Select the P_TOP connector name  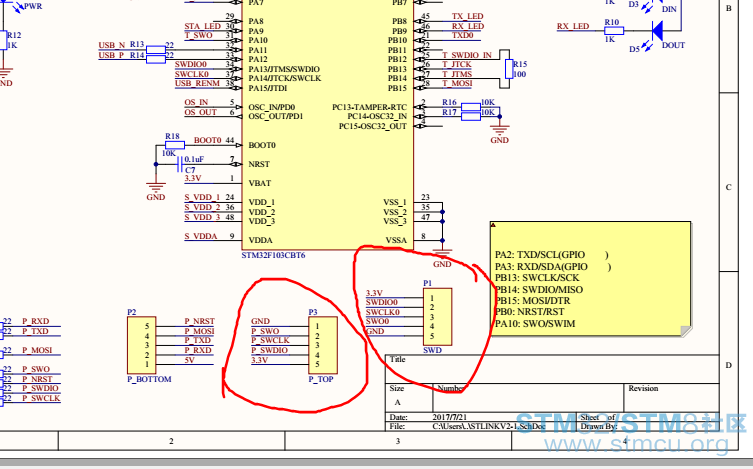321,379
